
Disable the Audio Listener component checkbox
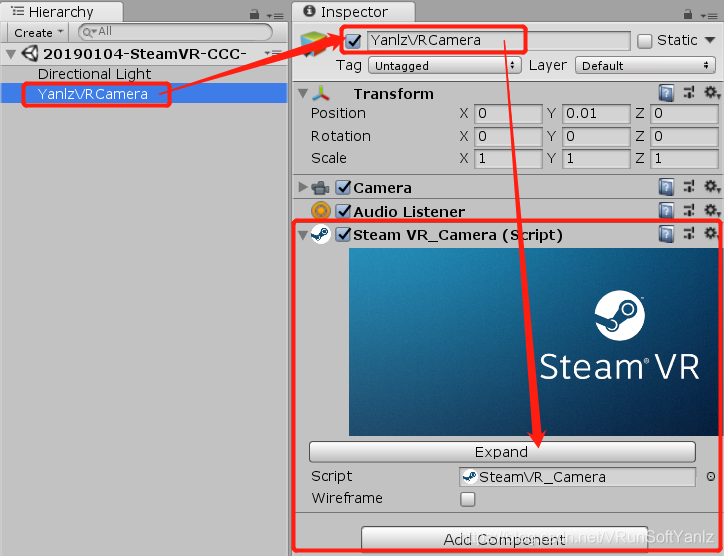tap(343, 211)
